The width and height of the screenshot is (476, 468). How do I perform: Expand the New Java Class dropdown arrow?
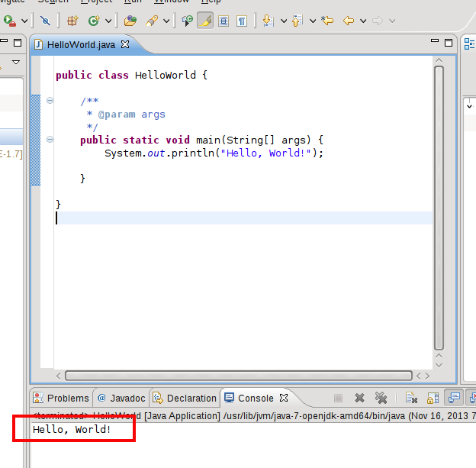[108, 21]
